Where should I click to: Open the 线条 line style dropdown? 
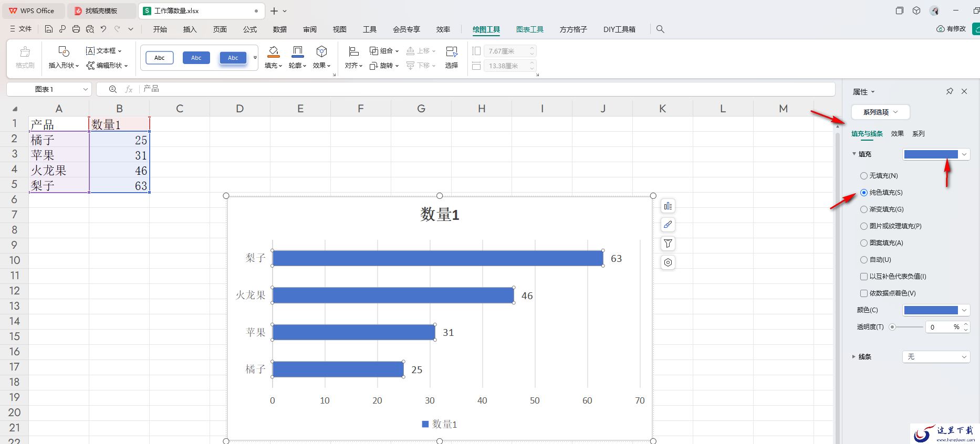click(x=936, y=357)
